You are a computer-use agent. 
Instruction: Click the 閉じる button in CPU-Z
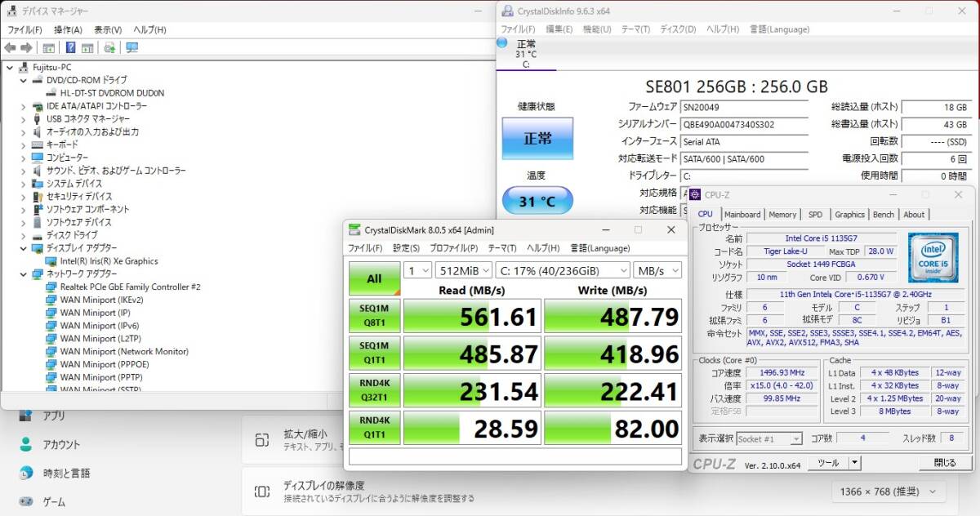point(944,463)
